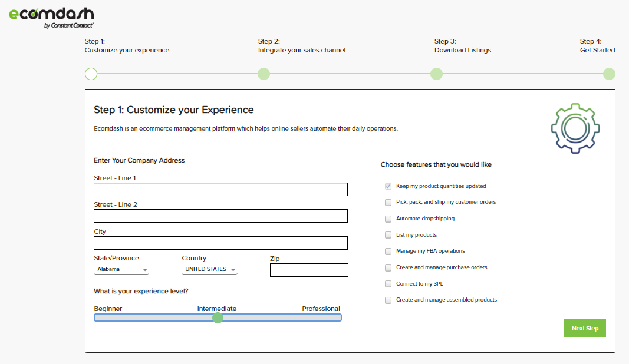Screen dimensions: 629x364
Task: Open Step 2 Integrate your sales channel label
Action: click(x=302, y=46)
